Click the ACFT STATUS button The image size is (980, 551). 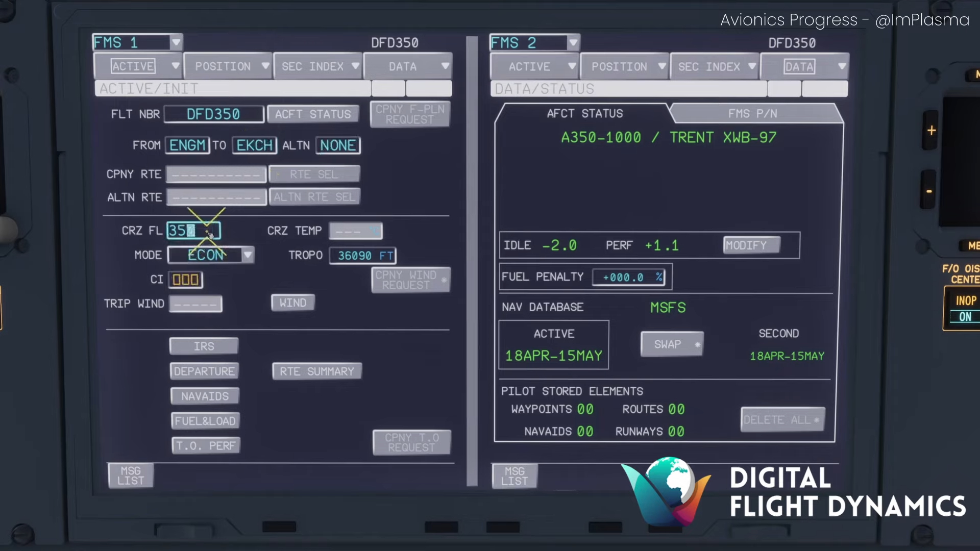tap(313, 114)
